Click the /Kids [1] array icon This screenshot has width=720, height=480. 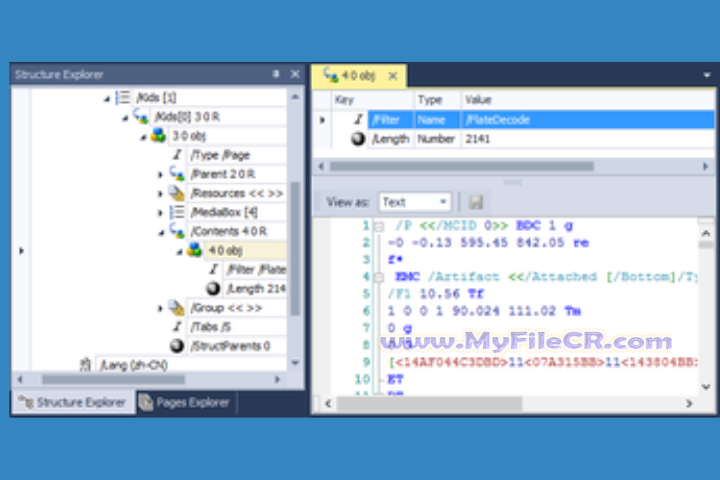pyautogui.click(x=123, y=97)
